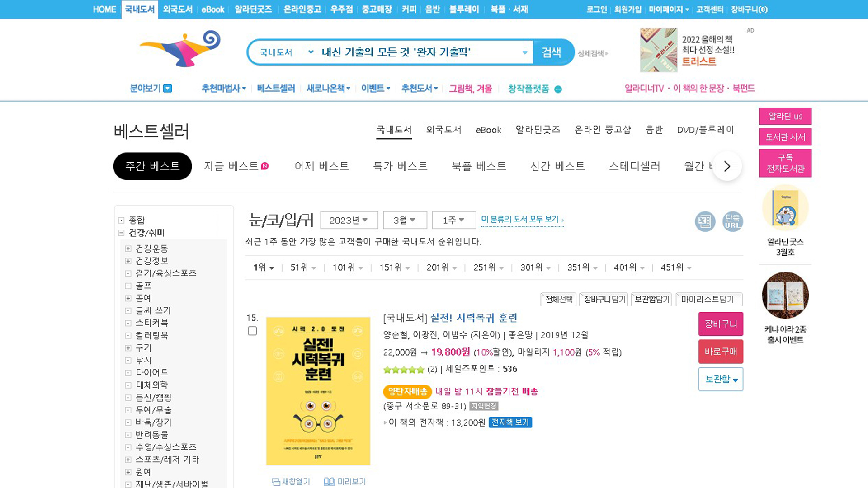Click the book title 실전! 시력복귀 훈련

point(473,318)
